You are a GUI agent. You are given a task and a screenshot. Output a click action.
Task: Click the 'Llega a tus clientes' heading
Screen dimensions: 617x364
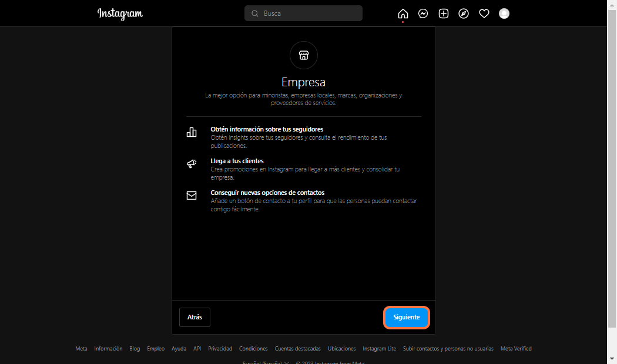click(237, 161)
